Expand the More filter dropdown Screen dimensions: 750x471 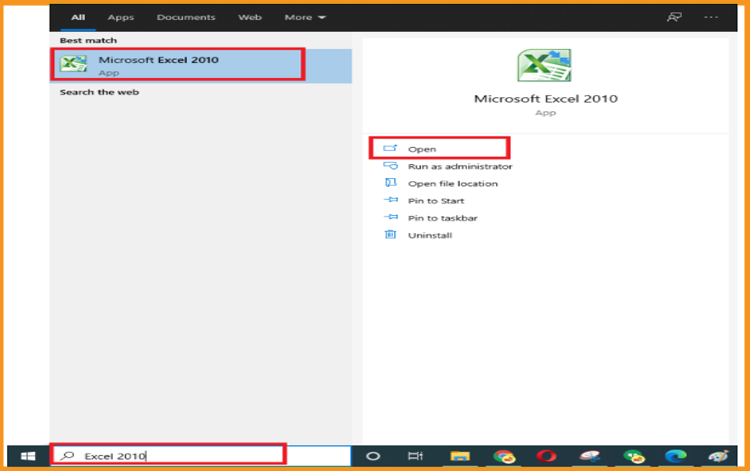(305, 17)
